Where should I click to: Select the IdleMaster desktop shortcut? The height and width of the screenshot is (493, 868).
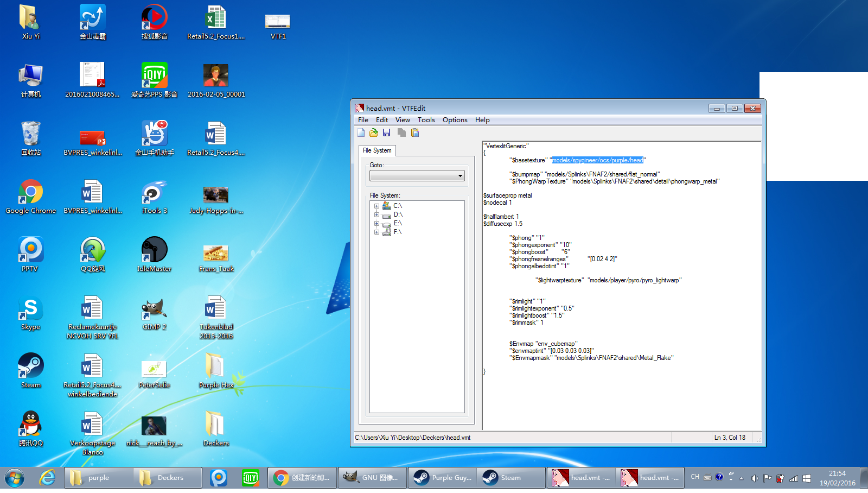coord(154,255)
